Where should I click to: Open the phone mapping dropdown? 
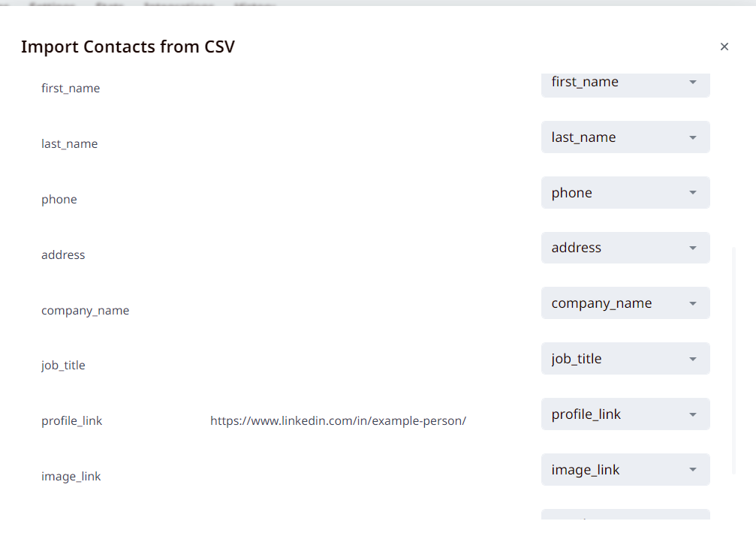617,193
